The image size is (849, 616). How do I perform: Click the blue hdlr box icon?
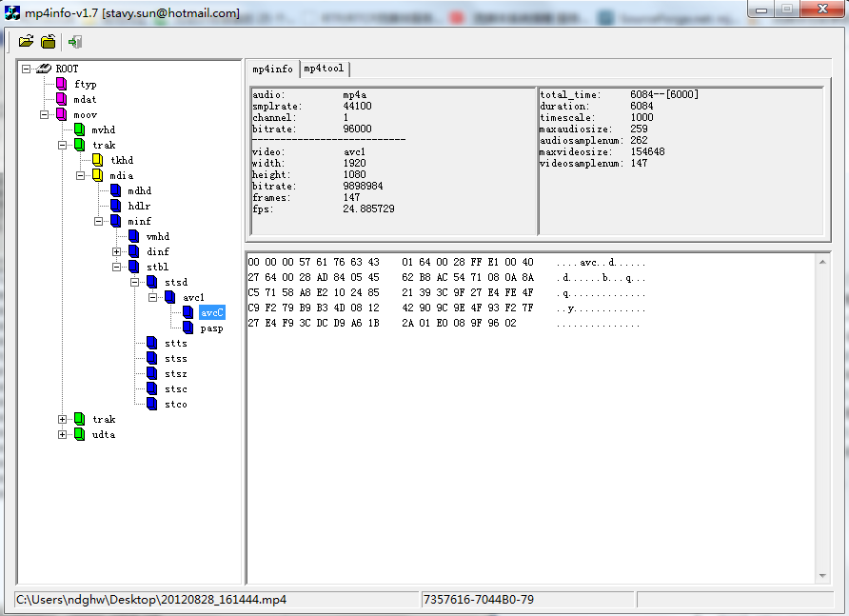pyautogui.click(x=116, y=206)
